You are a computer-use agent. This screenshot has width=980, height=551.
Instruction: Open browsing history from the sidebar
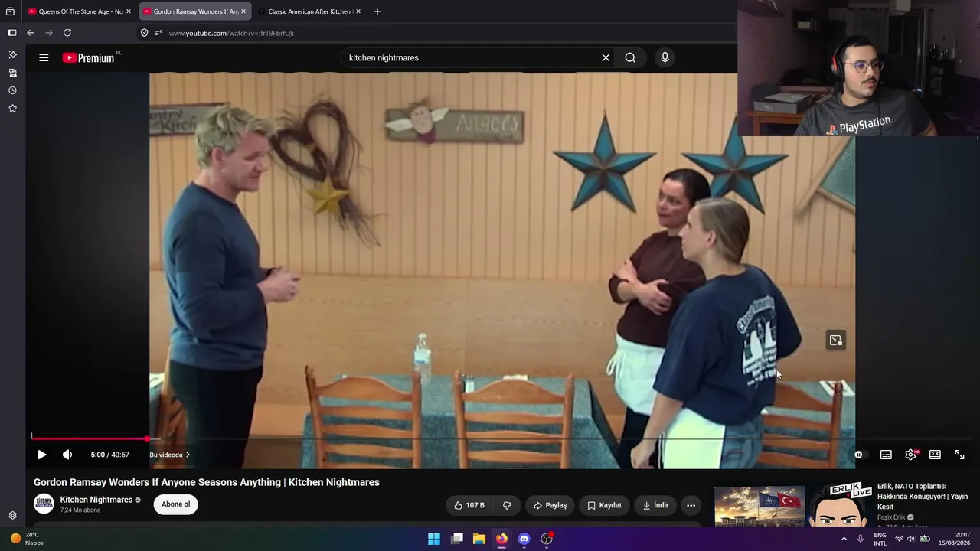[x=12, y=90]
